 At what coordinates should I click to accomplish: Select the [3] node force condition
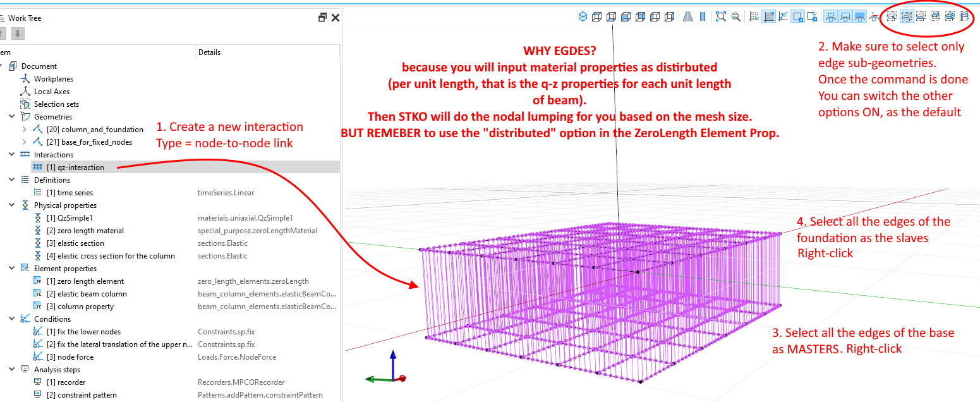click(74, 357)
